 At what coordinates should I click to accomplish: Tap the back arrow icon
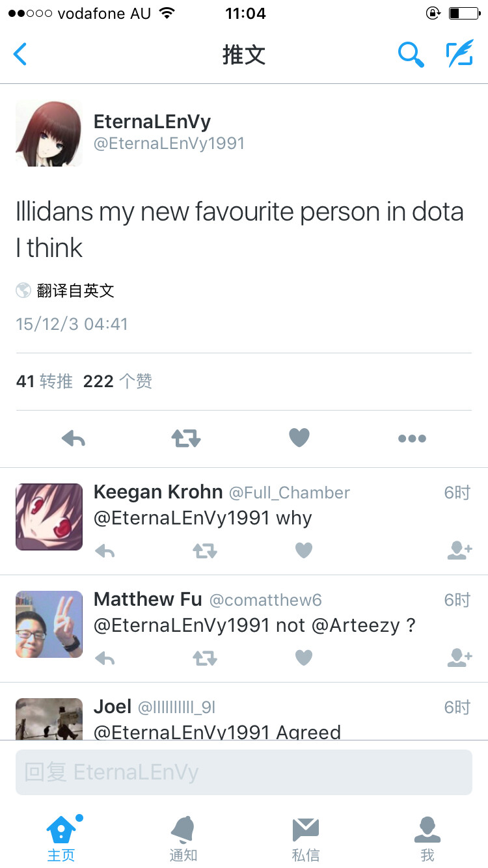[20, 54]
